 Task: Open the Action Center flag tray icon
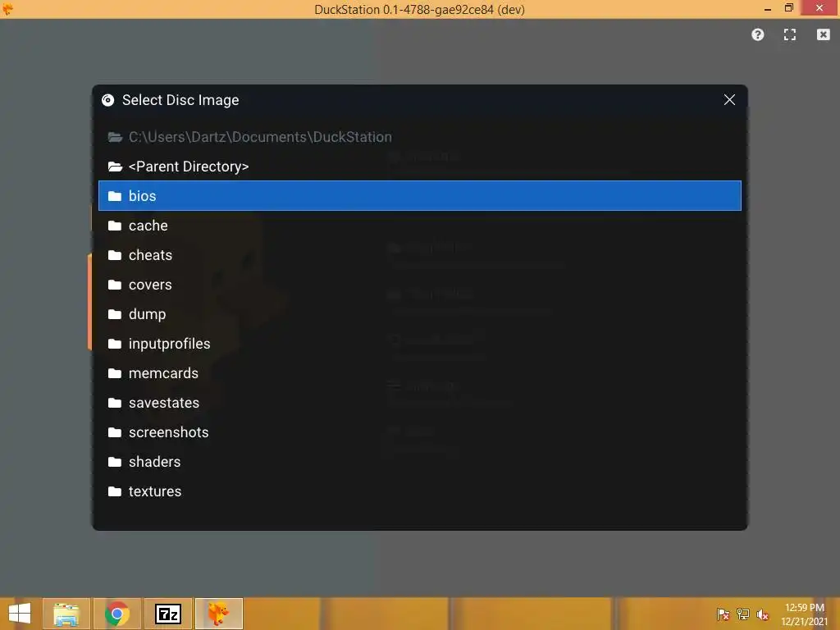click(x=723, y=614)
